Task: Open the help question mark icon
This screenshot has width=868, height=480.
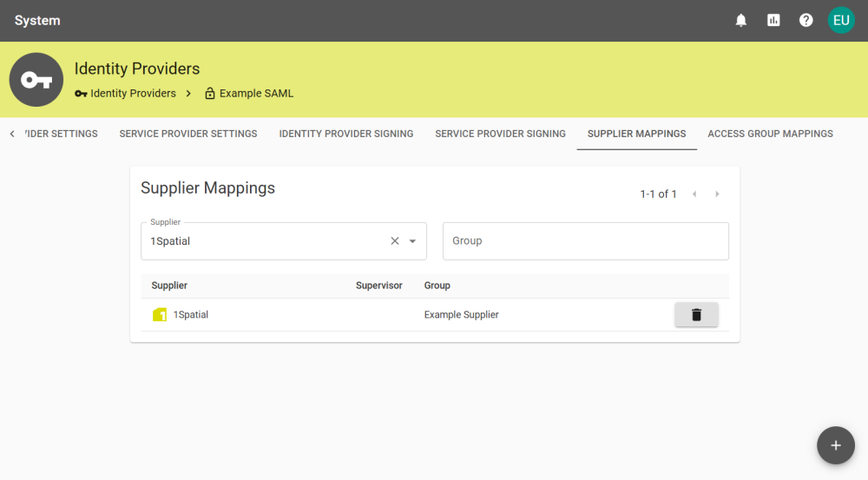Action: 806,21
